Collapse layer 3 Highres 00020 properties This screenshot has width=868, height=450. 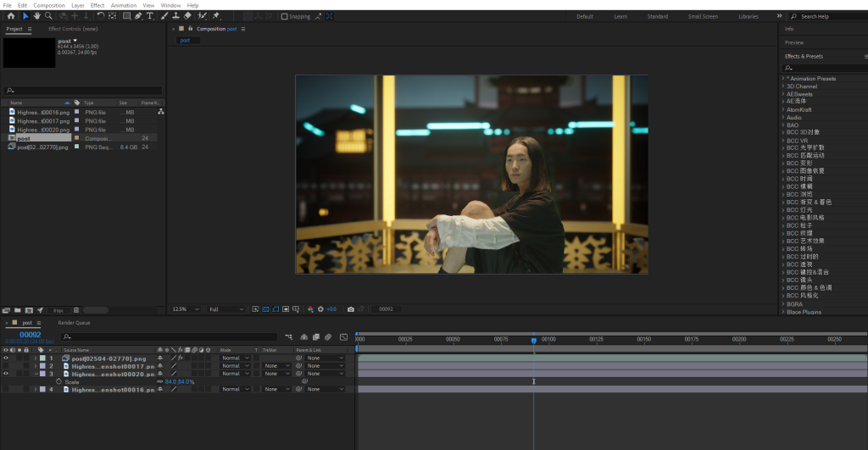pyautogui.click(x=36, y=374)
